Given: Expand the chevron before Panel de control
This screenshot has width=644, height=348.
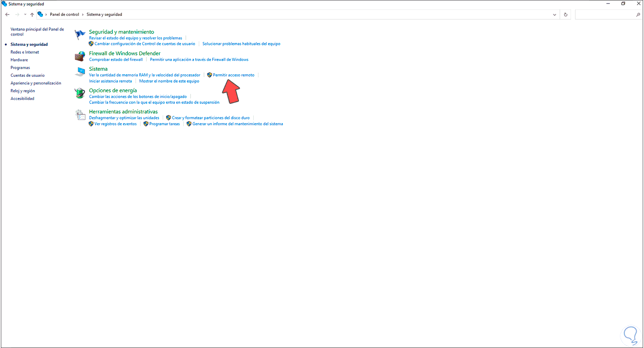Looking at the screenshot, I should pos(46,15).
